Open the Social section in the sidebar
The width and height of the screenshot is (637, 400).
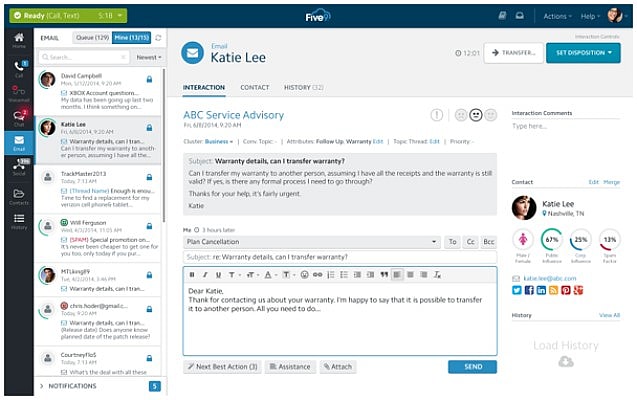(x=19, y=169)
